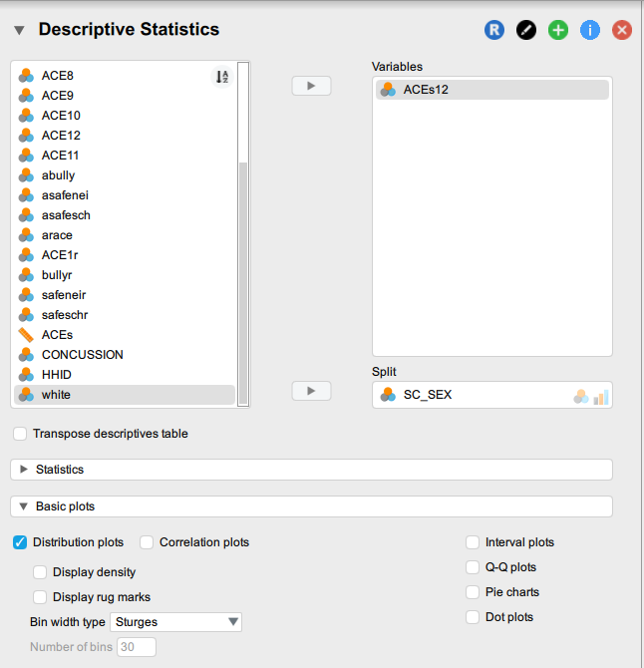Move variable to Variables box arrow

(311, 86)
